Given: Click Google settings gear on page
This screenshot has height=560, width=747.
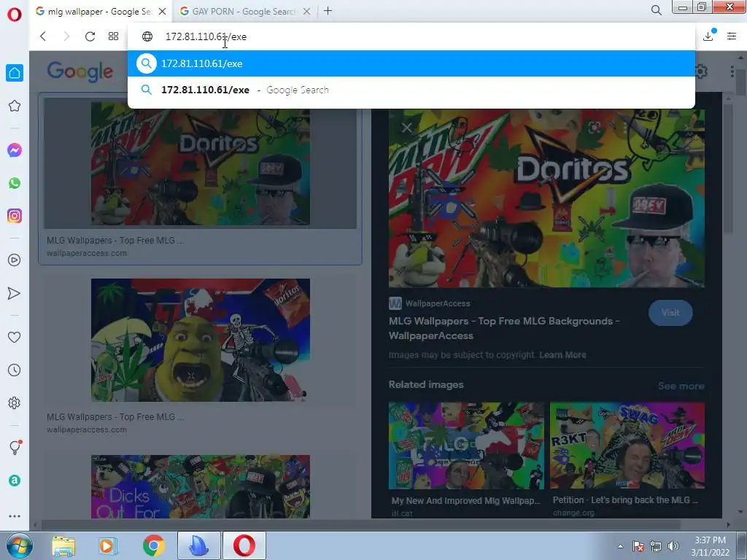Looking at the screenshot, I should tap(700, 72).
